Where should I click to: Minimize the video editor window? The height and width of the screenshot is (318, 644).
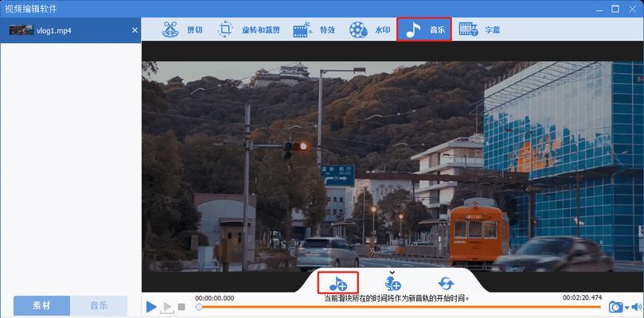[x=599, y=9]
